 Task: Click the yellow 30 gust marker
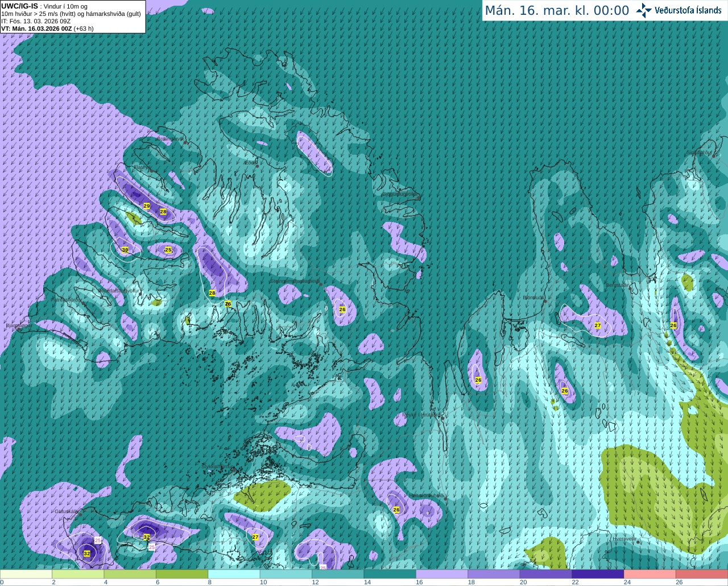tap(125, 250)
